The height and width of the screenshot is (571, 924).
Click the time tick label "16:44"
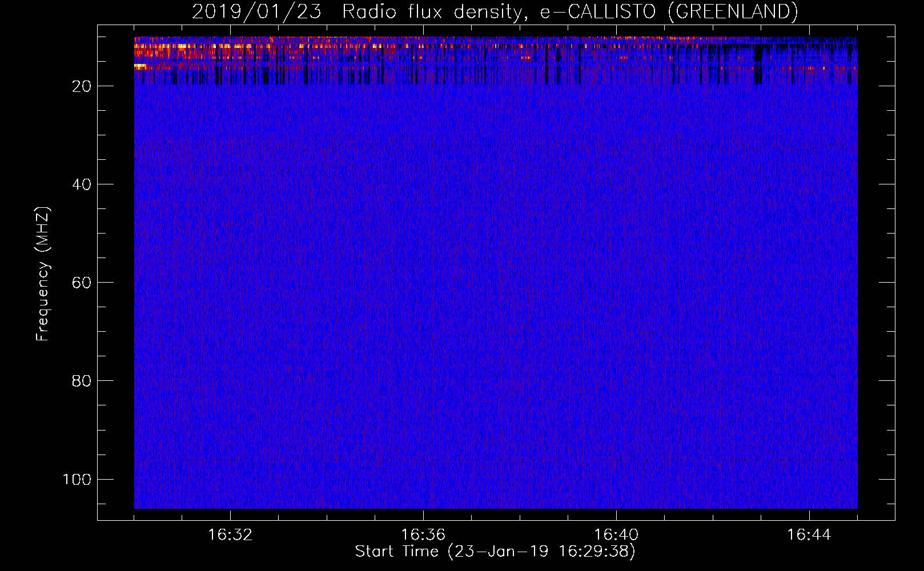pyautogui.click(x=809, y=535)
